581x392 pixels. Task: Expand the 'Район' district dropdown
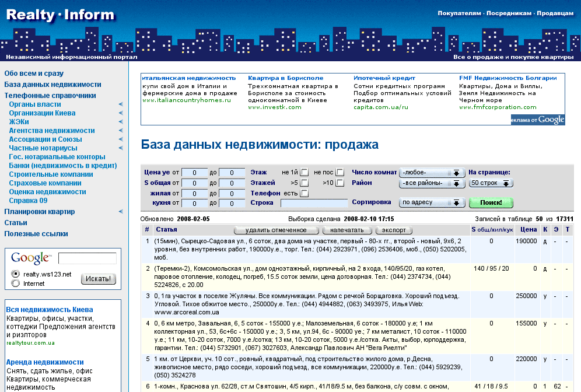pos(431,183)
